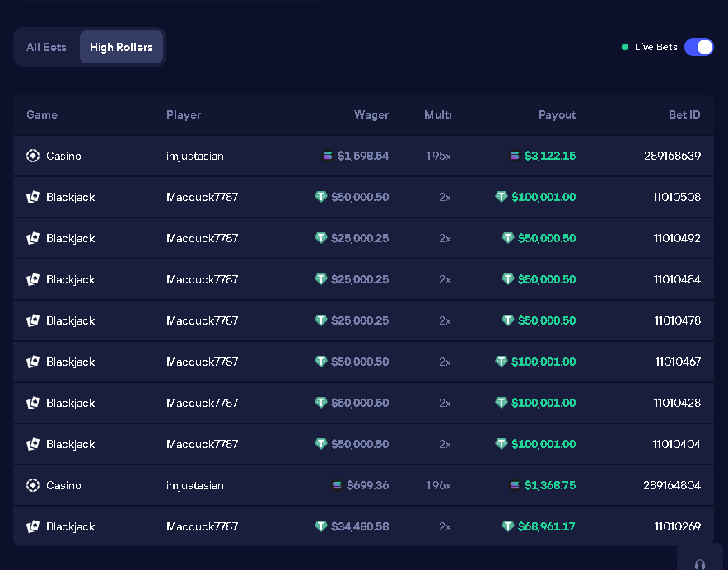Open Macduck7787's profile in bet 11010508's row
728x570 pixels.
(202, 197)
